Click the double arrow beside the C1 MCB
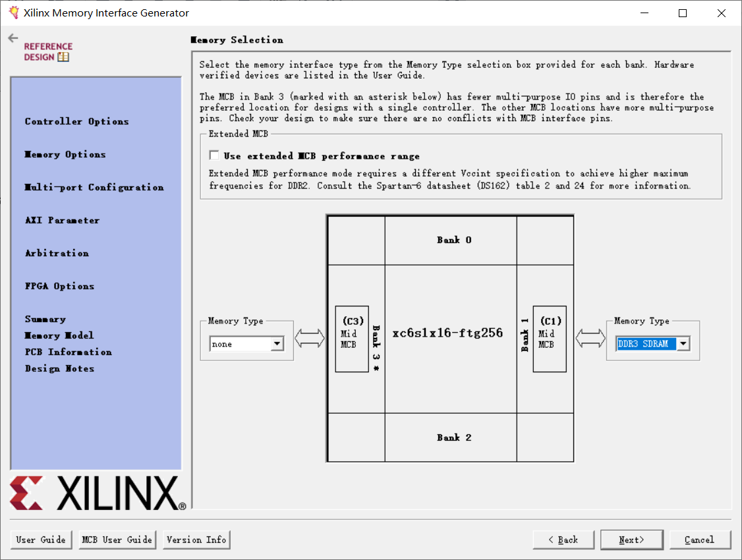 [x=590, y=339]
